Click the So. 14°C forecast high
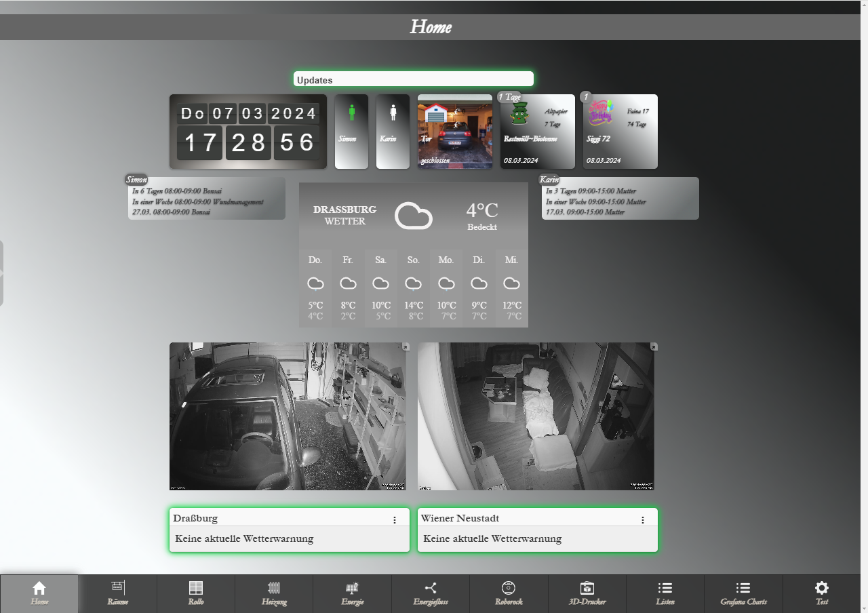This screenshot has width=868, height=613. (x=414, y=306)
